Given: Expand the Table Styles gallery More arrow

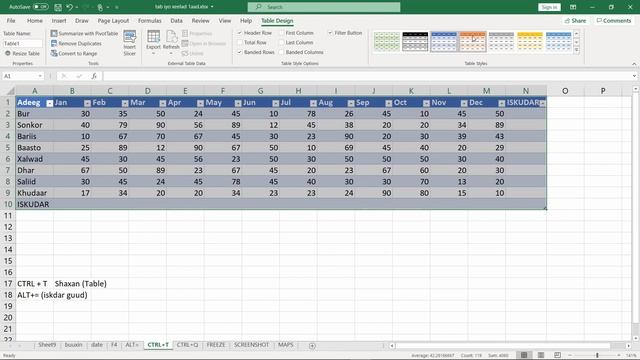Looking at the screenshot, I should 577,50.
